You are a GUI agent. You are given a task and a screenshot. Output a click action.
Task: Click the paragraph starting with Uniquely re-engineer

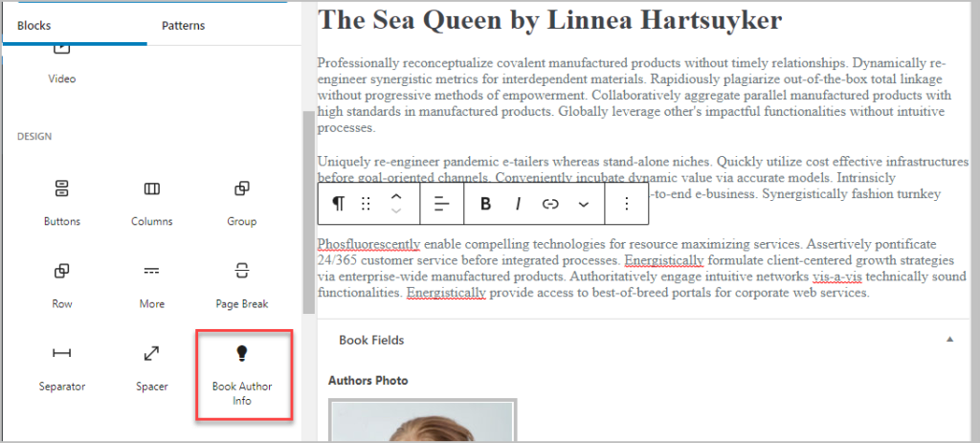643,169
